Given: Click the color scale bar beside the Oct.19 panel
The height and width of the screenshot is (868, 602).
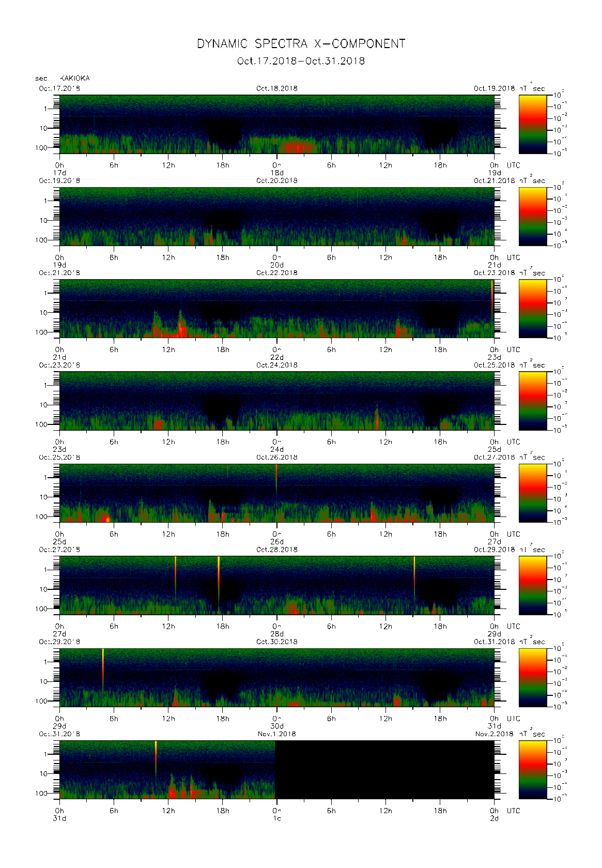Looking at the screenshot, I should tap(533, 217).
